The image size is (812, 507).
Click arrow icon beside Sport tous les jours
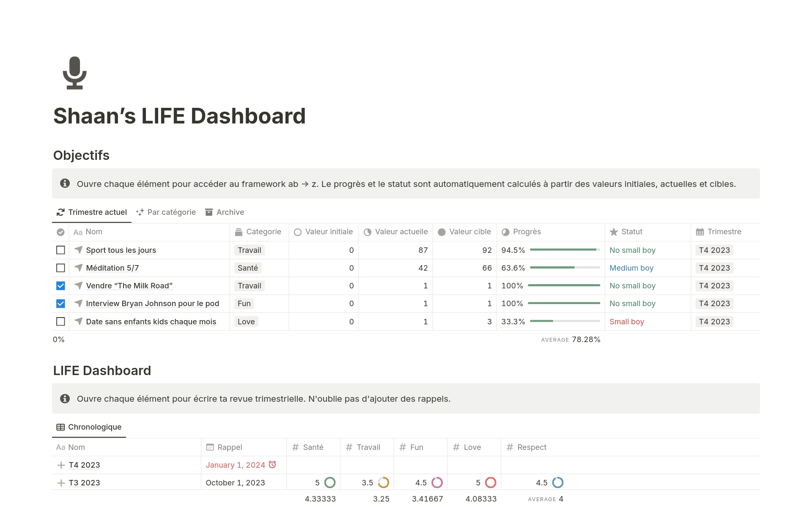pos(78,250)
